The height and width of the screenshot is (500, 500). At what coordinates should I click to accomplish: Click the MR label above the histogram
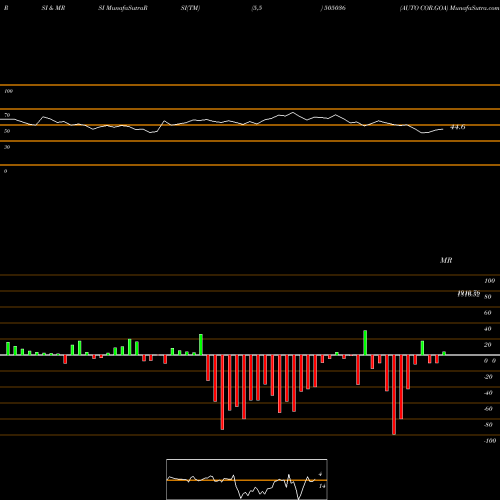(x=446, y=260)
